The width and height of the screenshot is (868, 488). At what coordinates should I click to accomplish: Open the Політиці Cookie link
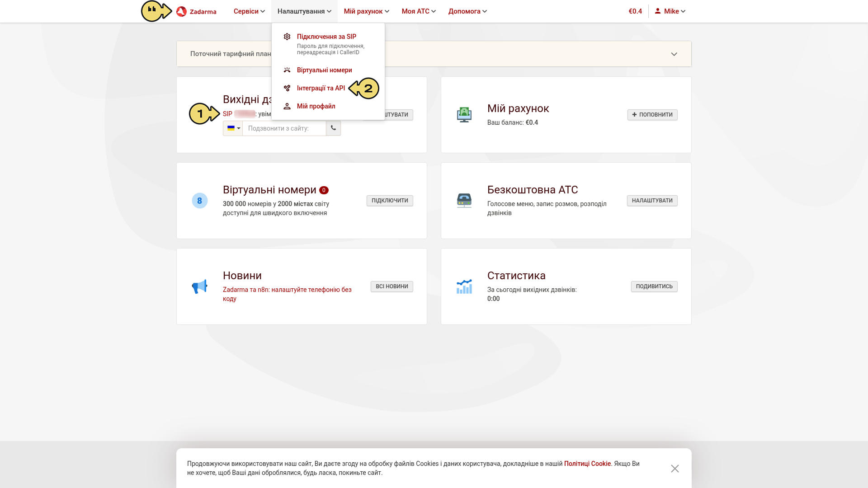[587, 464]
